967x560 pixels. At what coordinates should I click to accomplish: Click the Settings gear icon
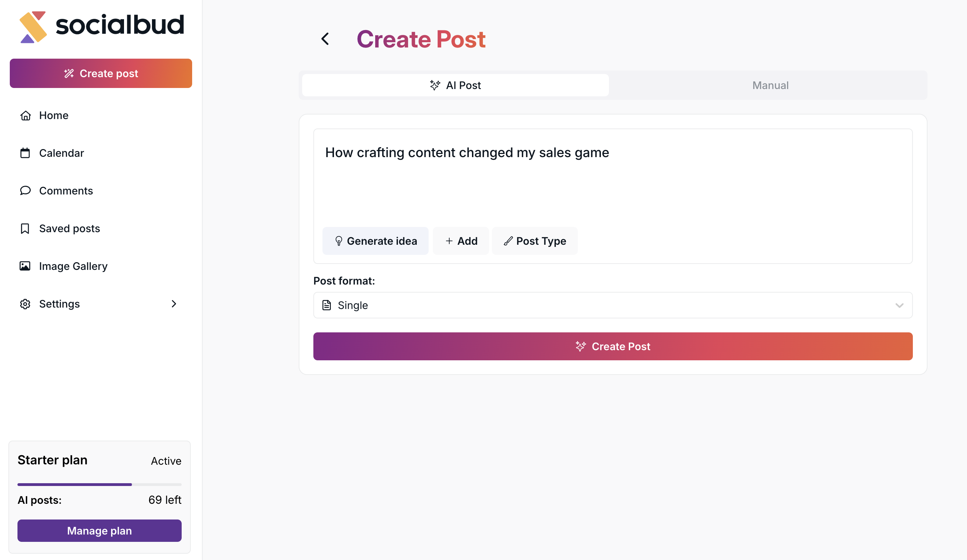coord(25,304)
